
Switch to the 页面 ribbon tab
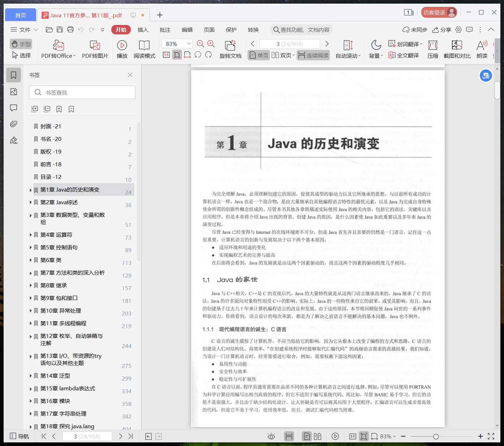pos(209,30)
